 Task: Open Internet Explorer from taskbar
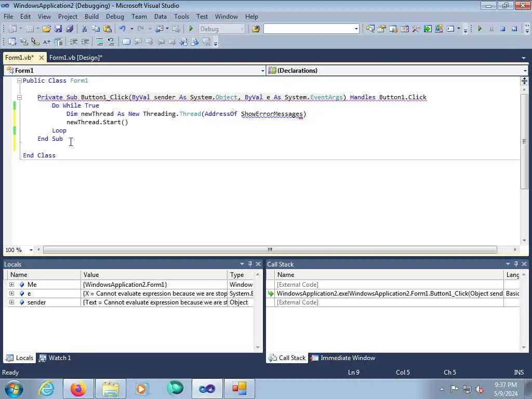tap(46, 389)
